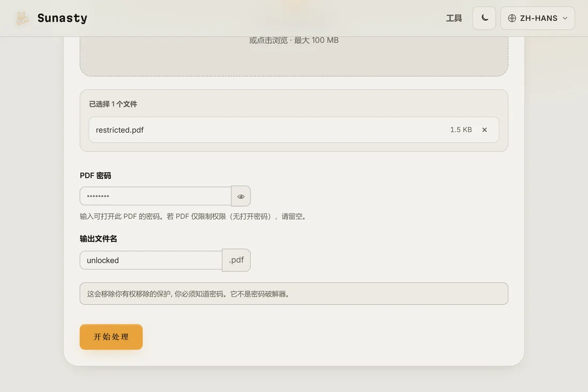Click the .pdf extension suffix

point(236,260)
